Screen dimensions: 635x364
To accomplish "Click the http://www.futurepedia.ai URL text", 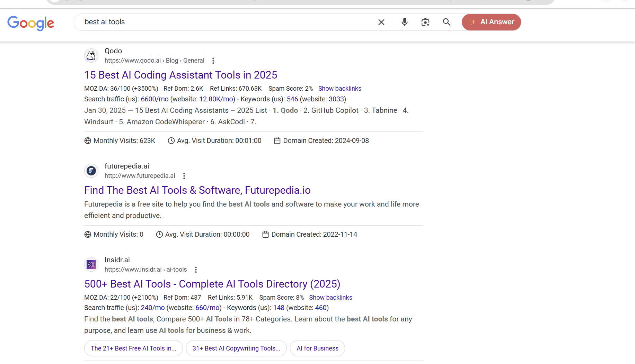I will click(x=140, y=176).
